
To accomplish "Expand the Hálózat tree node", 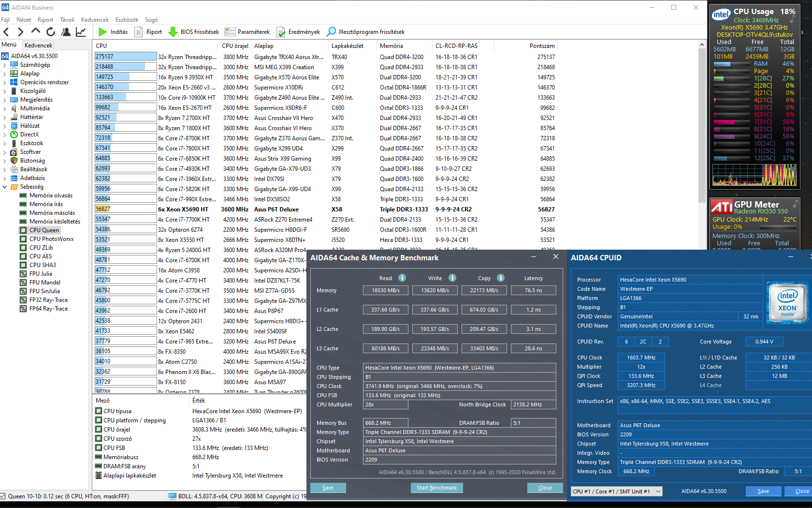I will coord(5,126).
